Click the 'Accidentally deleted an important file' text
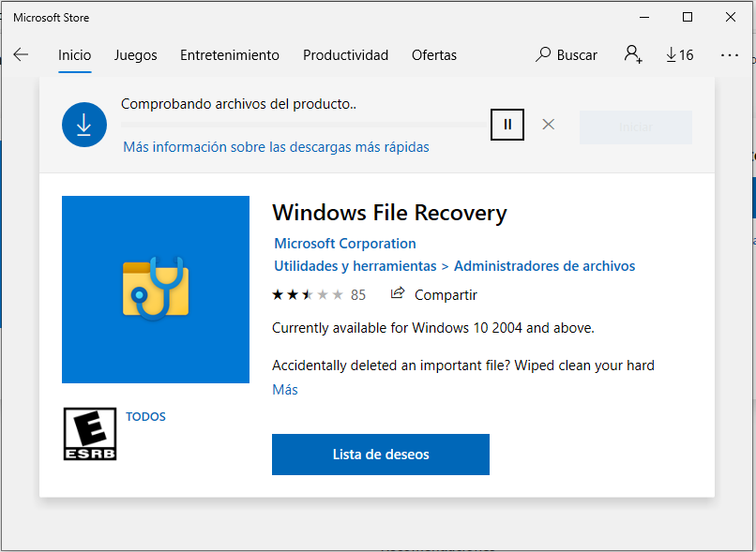The image size is (756, 552). 463,366
